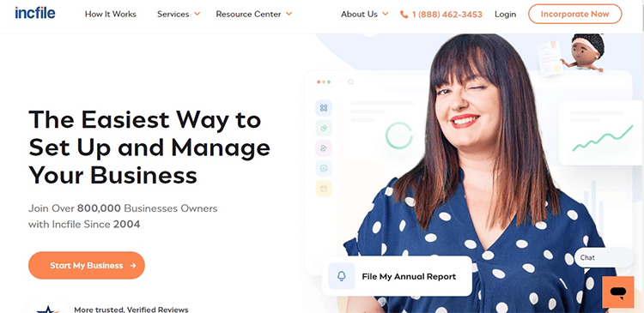The width and height of the screenshot is (644, 313).
Task: Expand the Resource Center dropdown chevron
Action: pyautogui.click(x=289, y=14)
